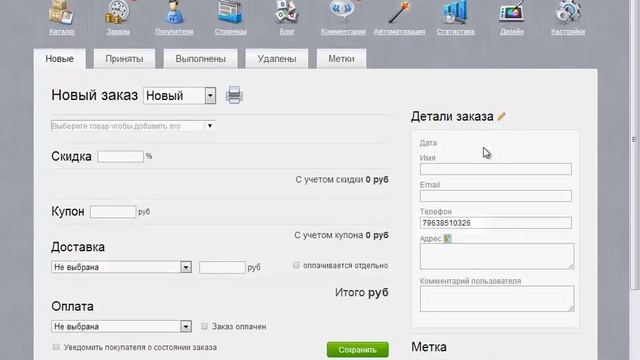
Task: Click the Телефон field with 79638510326
Action: (496, 223)
